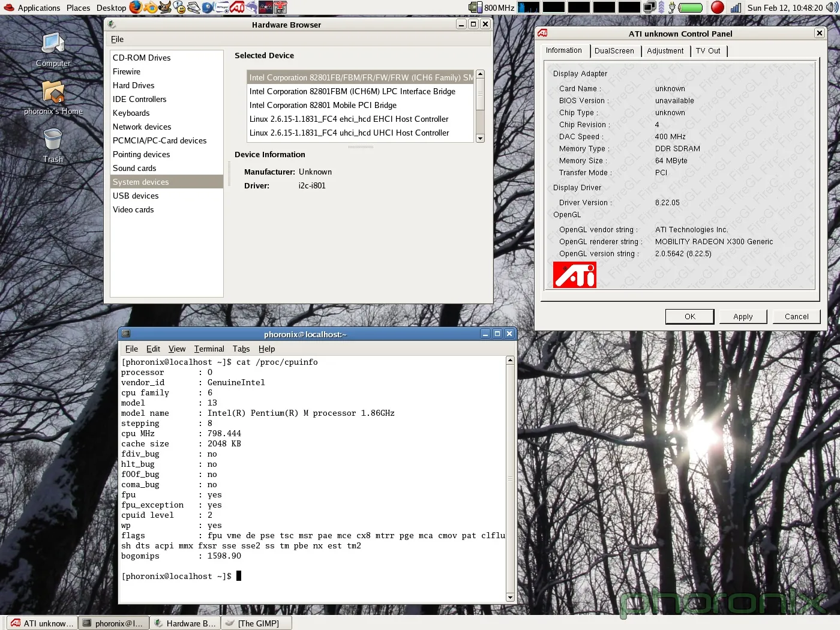This screenshot has height=630, width=840.
Task: Open the Computer desktop icon
Action: click(53, 50)
